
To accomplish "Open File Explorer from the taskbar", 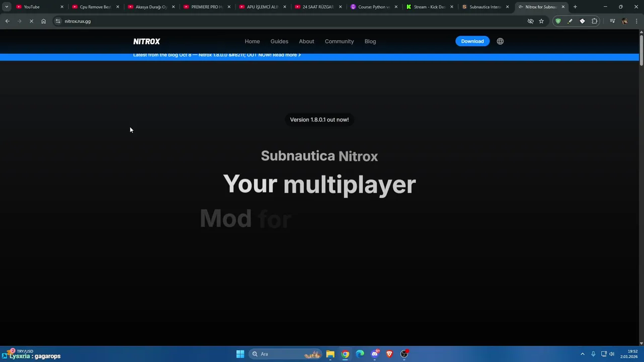I will 330,354.
